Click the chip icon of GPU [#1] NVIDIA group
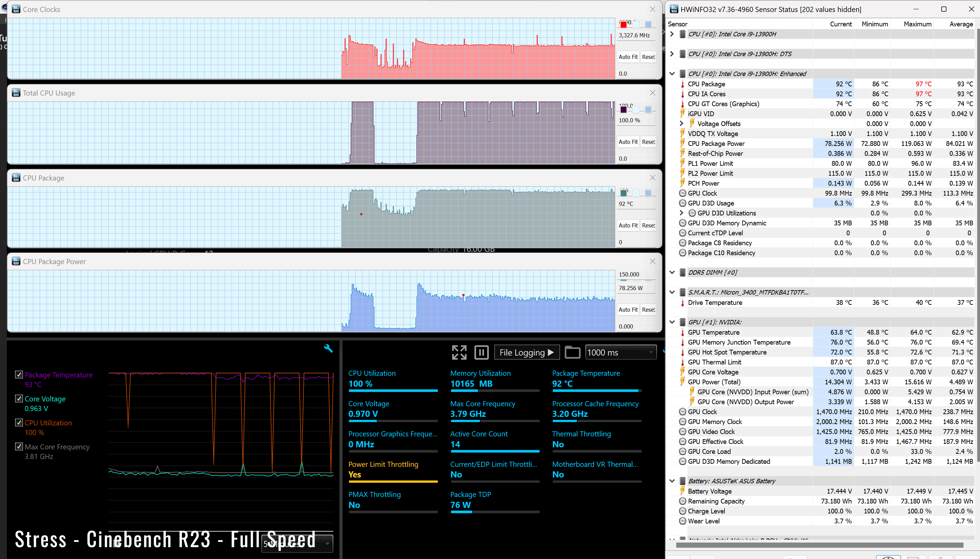980x559 pixels. (x=683, y=322)
